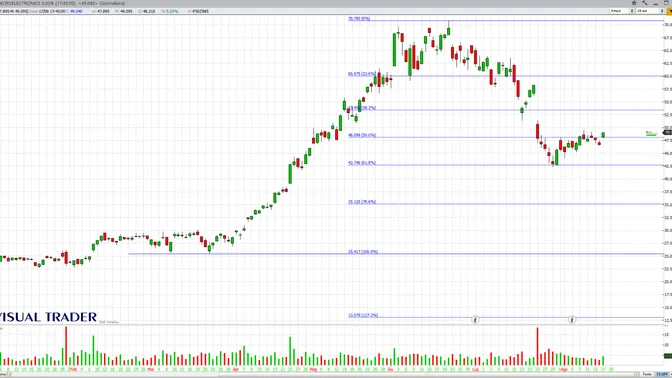
Task: Click the second info marker near August
Action: pos(572,319)
